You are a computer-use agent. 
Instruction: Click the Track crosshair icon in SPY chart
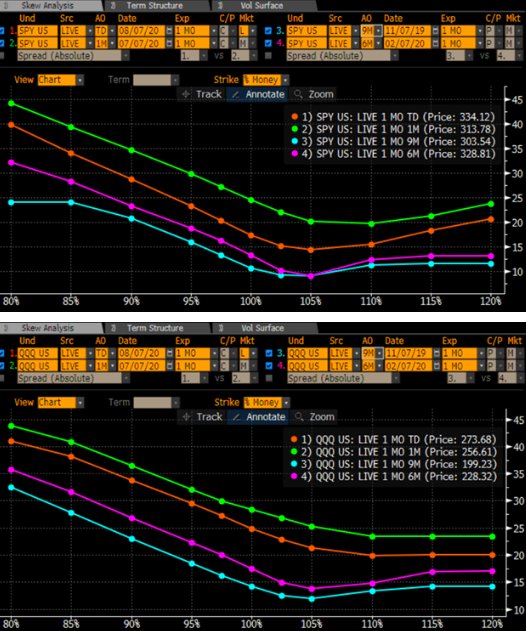186,94
